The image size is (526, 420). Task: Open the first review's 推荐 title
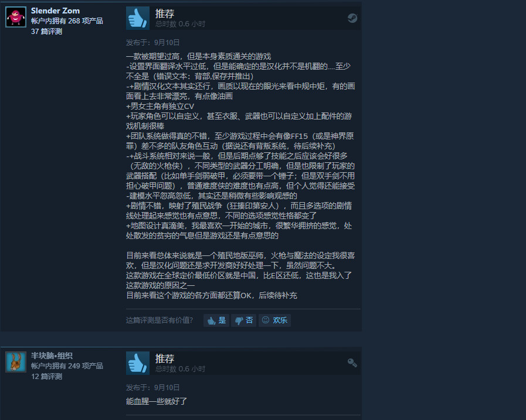(x=165, y=13)
